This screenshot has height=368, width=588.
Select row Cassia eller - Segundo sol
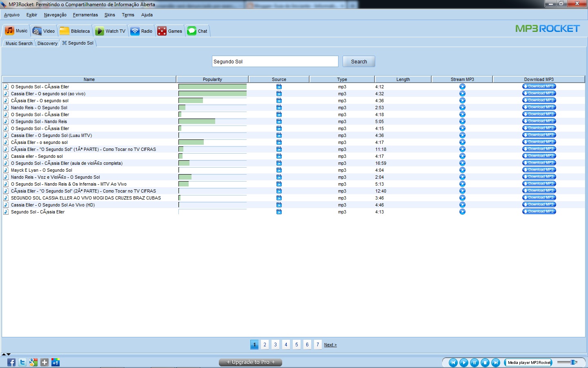click(x=294, y=156)
